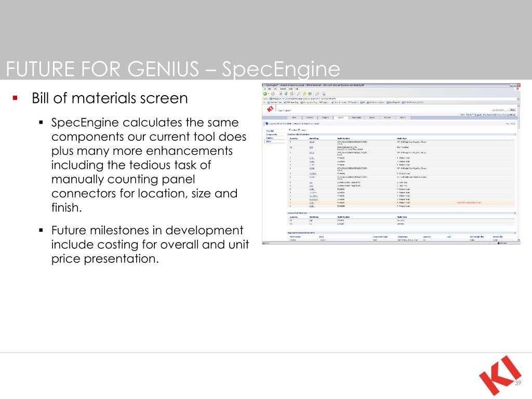The width and height of the screenshot is (532, 399).
Task: Click the slide title "FUTURE FOR GENIUS – SpecEngine"
Action: tap(173, 69)
